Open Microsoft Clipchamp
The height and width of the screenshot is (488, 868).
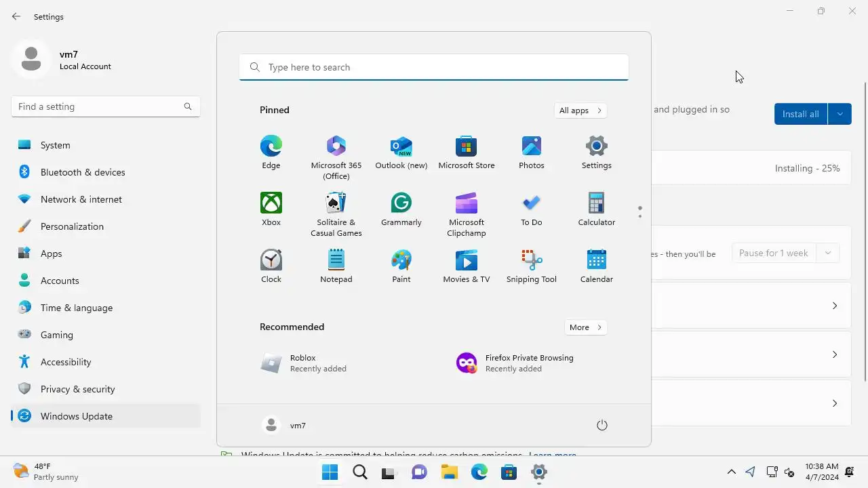[x=467, y=215]
